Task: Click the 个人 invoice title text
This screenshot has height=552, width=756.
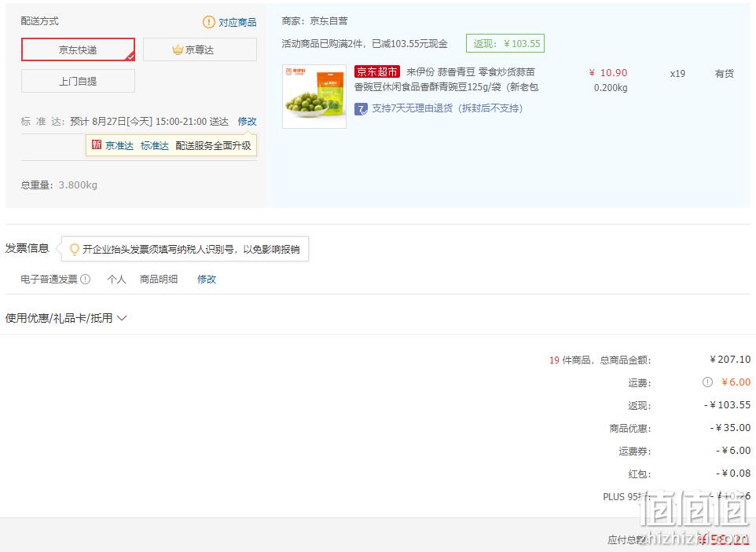Action: click(116, 279)
